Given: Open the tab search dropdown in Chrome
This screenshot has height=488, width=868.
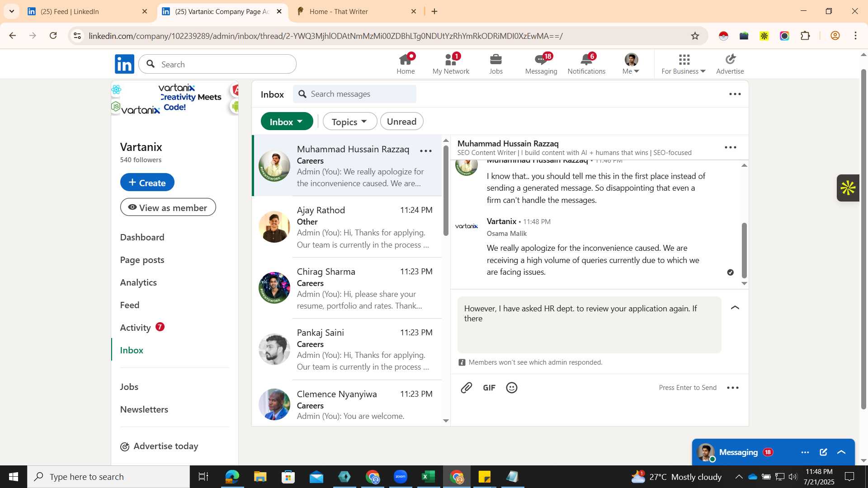Looking at the screenshot, I should pyautogui.click(x=11, y=11).
